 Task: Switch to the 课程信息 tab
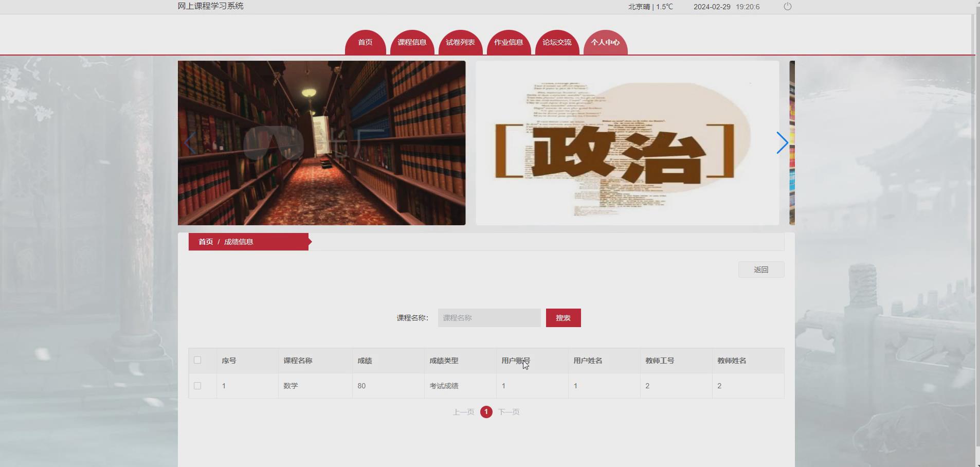[x=412, y=43]
